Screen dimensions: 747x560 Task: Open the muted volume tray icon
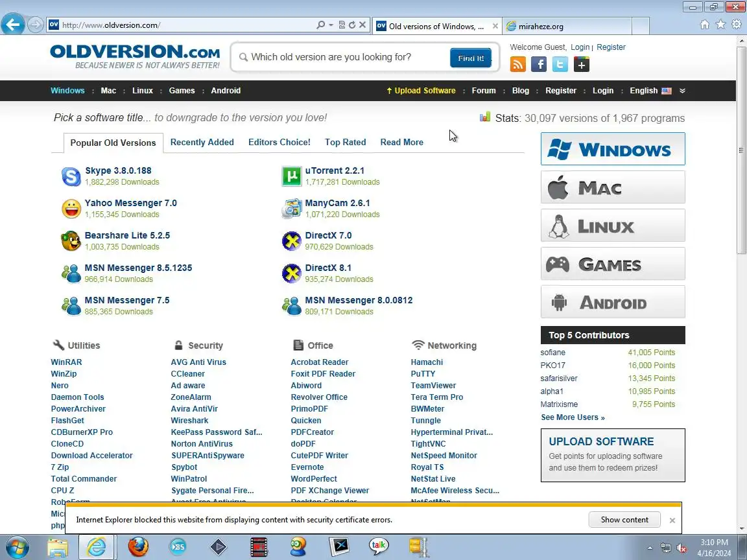point(682,548)
